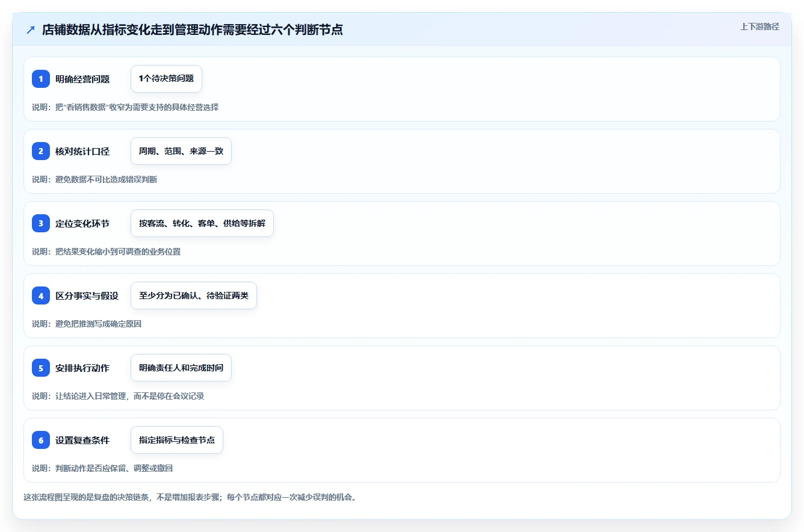This screenshot has height=532, width=804.
Task: Select step badge number 4
Action: pyautogui.click(x=41, y=295)
